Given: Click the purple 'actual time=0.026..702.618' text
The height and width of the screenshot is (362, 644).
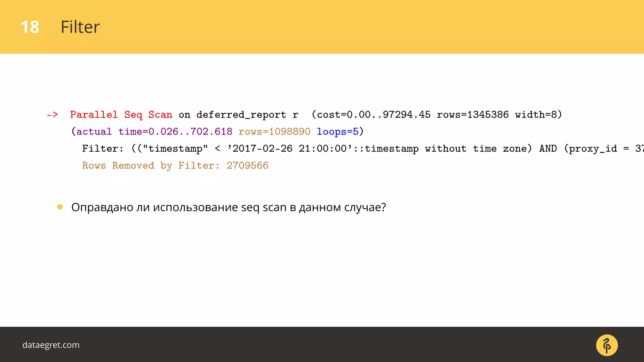Looking at the screenshot, I should coord(154,132).
